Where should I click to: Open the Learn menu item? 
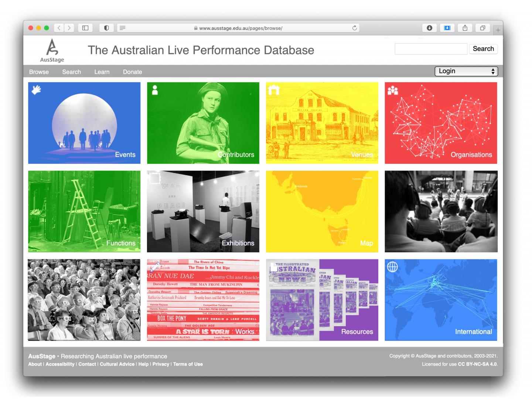click(x=102, y=72)
